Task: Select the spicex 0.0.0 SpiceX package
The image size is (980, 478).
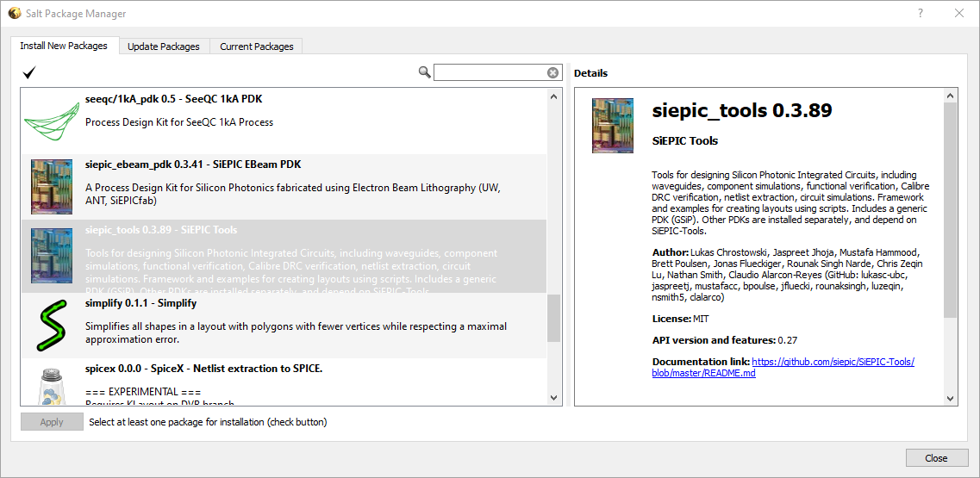Action: coord(284,382)
